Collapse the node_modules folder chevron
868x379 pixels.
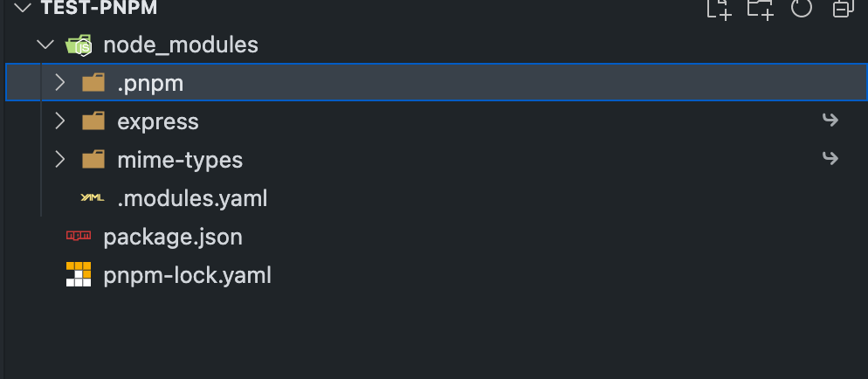point(45,45)
